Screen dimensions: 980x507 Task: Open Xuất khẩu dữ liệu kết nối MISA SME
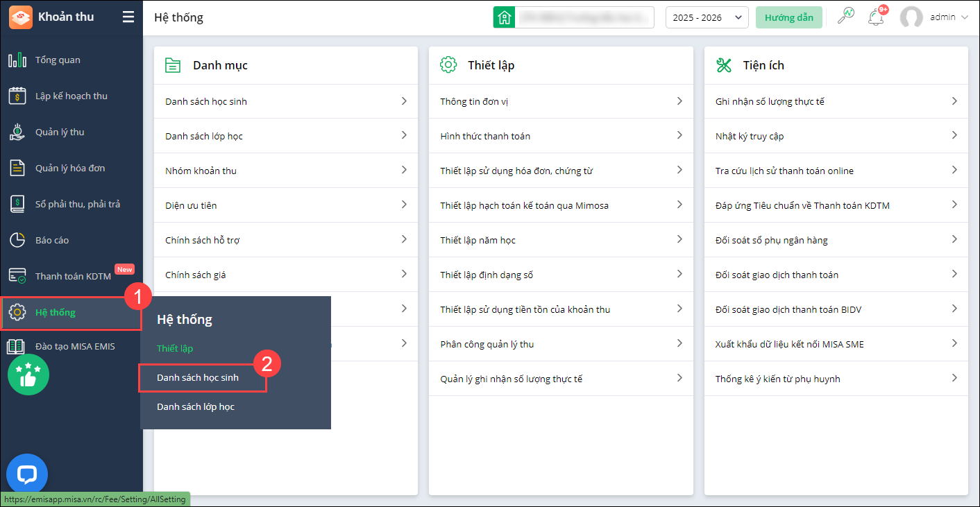(x=836, y=344)
